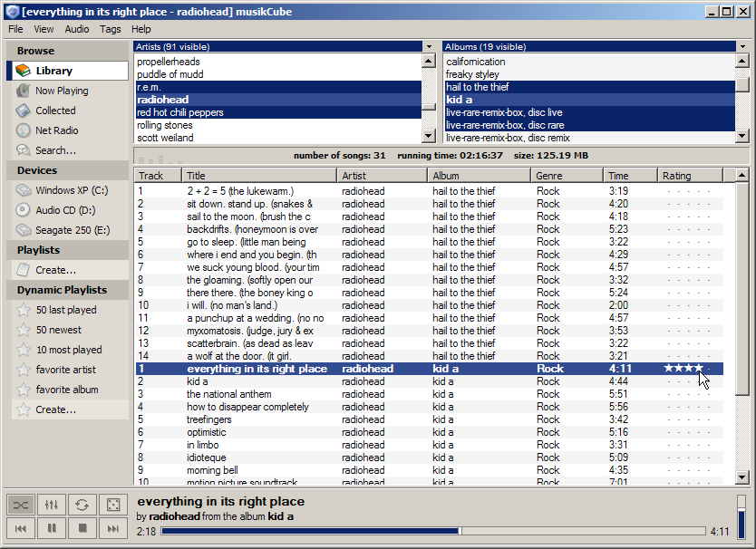This screenshot has width=756, height=549.
Task: Click the Collected disc icon
Action: (x=23, y=111)
